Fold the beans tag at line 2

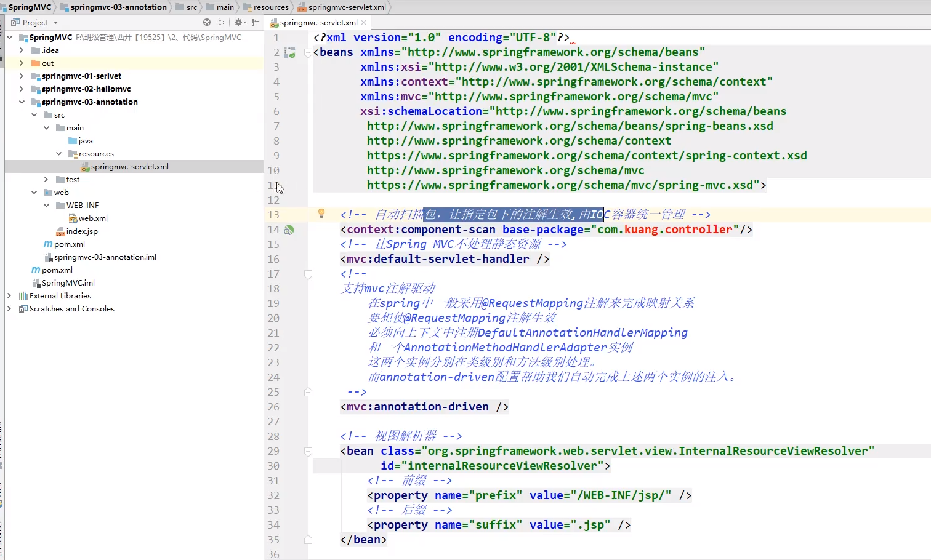308,53
